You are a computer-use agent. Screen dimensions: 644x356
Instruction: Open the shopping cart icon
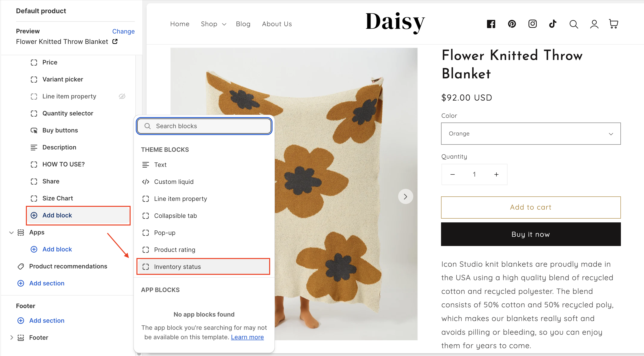click(614, 24)
